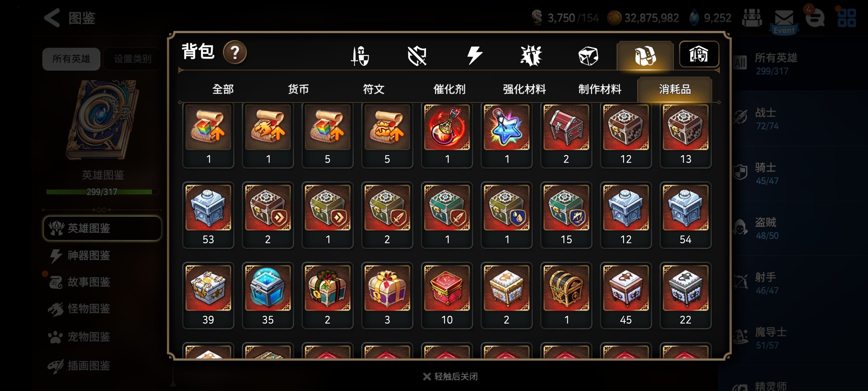Select the silver box with count 53
This screenshot has width=868, height=391.
(208, 215)
